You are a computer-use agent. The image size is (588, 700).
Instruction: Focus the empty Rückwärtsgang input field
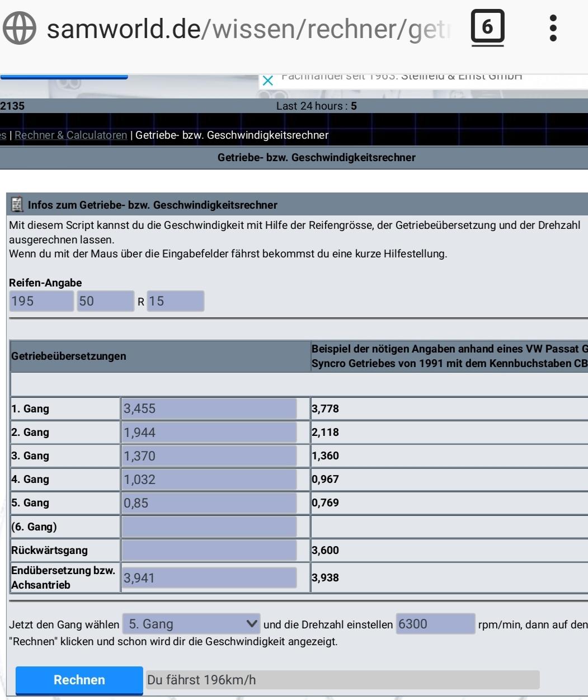coord(209,550)
